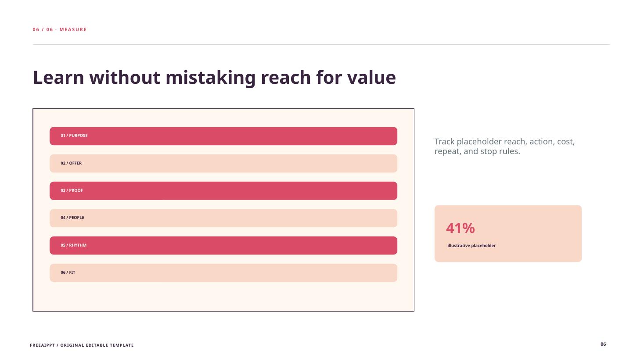Select the 04 / PEOPLE bar
This screenshot has width=644, height=362.
pos(223,218)
